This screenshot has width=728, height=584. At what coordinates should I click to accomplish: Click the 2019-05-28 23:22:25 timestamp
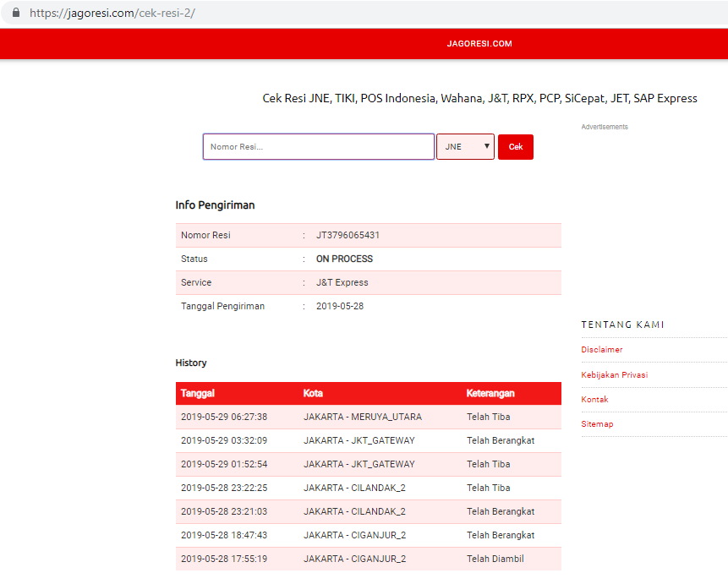point(224,488)
